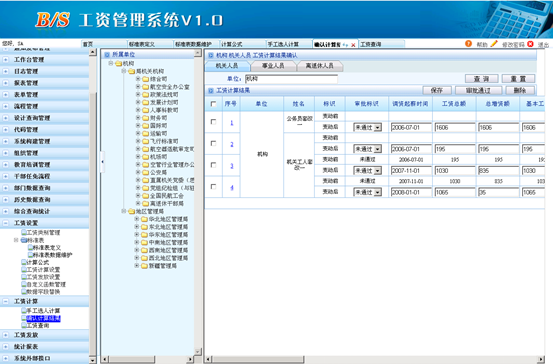Switch to the 计算公式 tab
553x364 pixels.
click(243, 44)
